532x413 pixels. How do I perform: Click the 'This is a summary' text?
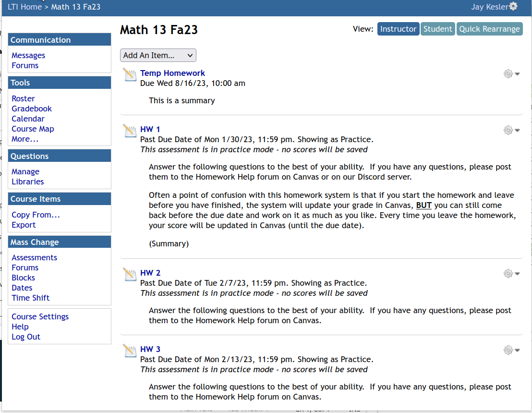[182, 100]
